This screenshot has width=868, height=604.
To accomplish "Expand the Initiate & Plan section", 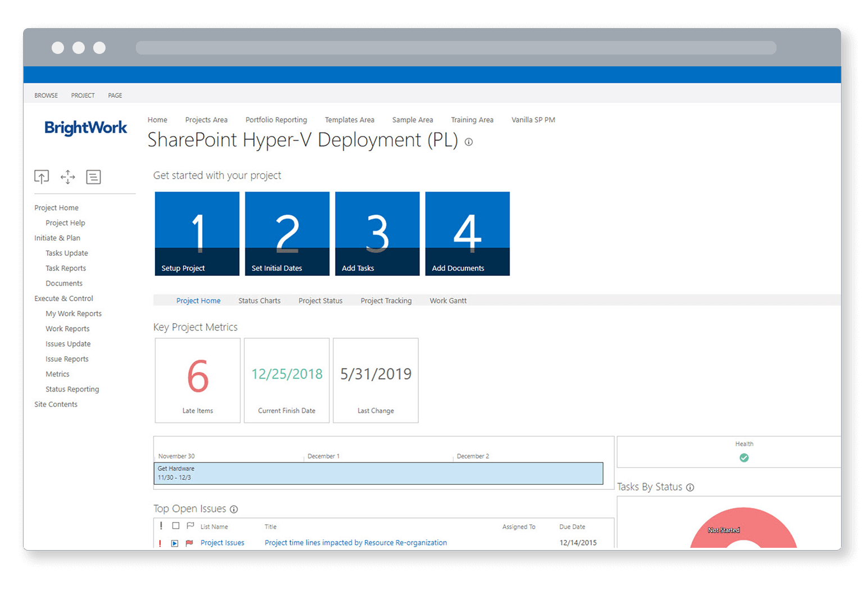I will click(x=57, y=238).
